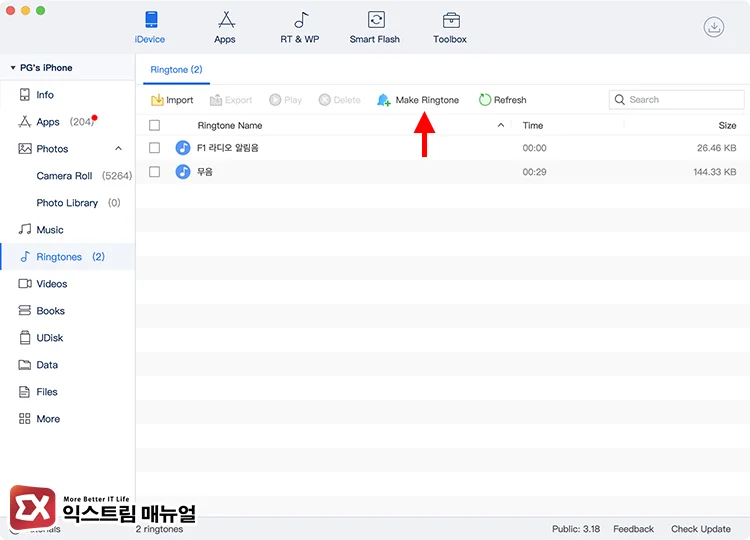Toggle the select-all ringtones checkbox
The image size is (750, 540).
[x=154, y=126]
